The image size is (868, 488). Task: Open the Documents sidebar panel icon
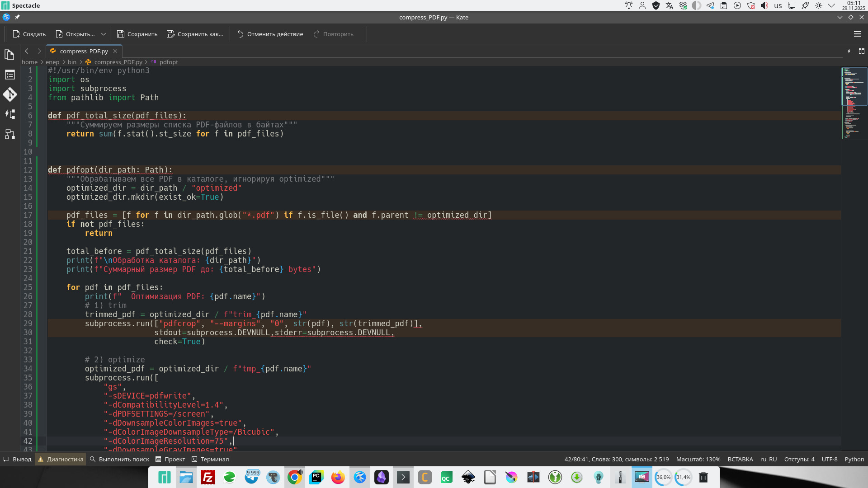(x=9, y=55)
